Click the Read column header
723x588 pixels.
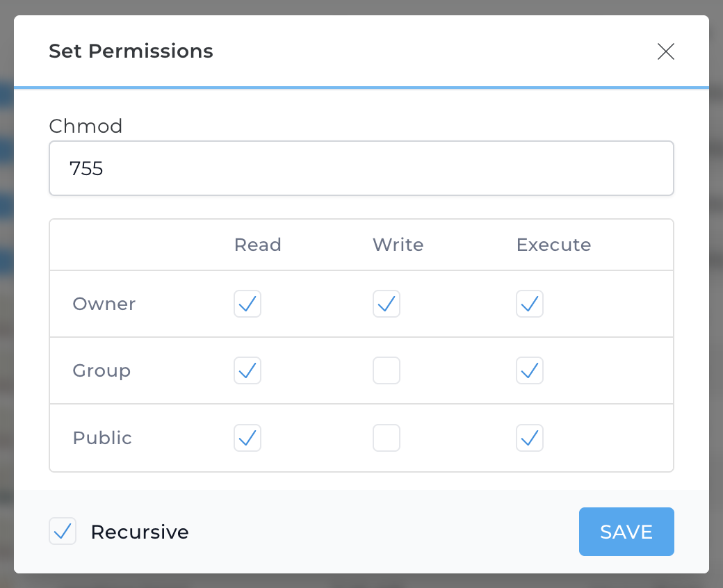click(257, 245)
